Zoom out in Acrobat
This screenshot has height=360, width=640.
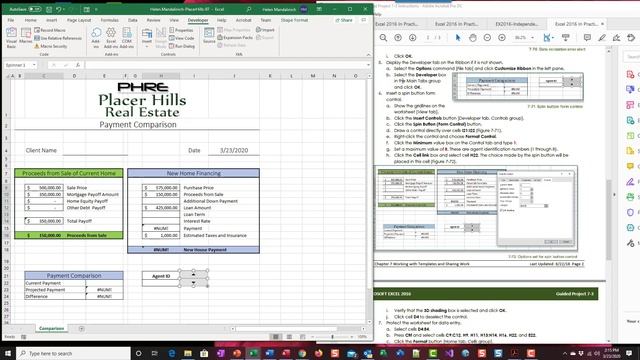click(x=487, y=38)
